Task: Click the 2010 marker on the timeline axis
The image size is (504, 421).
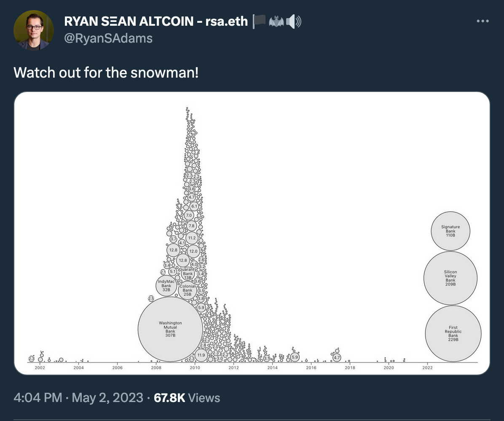Action: pyautogui.click(x=195, y=367)
